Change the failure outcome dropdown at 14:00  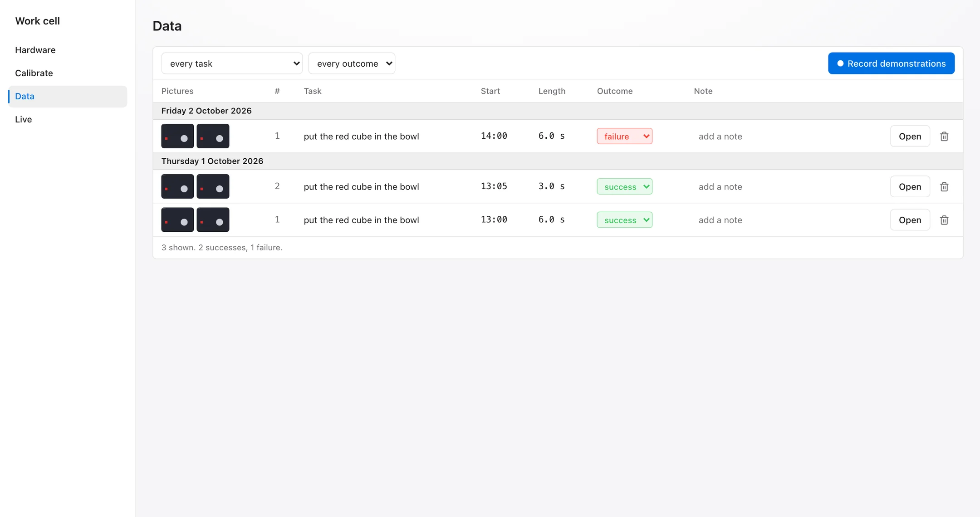[x=625, y=136]
